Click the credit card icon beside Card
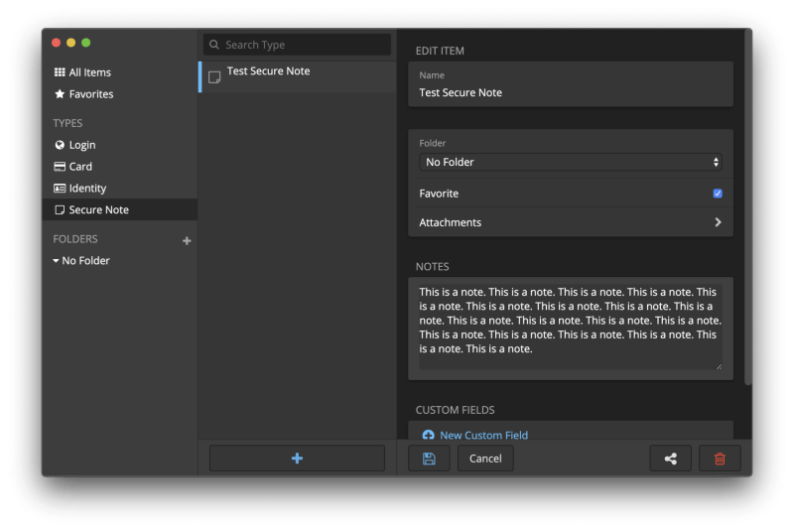This screenshot has width=794, height=532. 60,167
